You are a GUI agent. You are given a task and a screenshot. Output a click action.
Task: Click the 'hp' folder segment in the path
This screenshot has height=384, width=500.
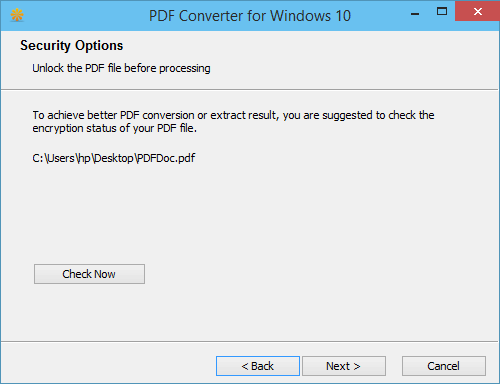[x=84, y=158]
